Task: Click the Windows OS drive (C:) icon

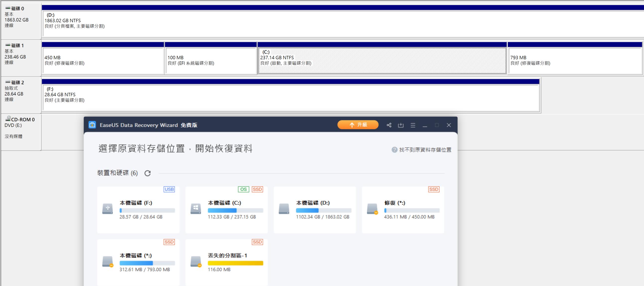Action: [195, 209]
